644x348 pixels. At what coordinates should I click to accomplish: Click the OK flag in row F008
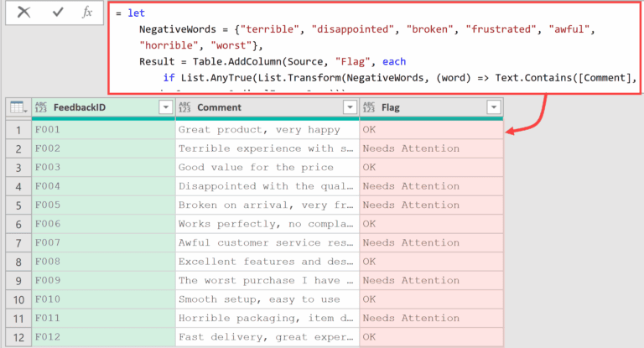point(431,262)
